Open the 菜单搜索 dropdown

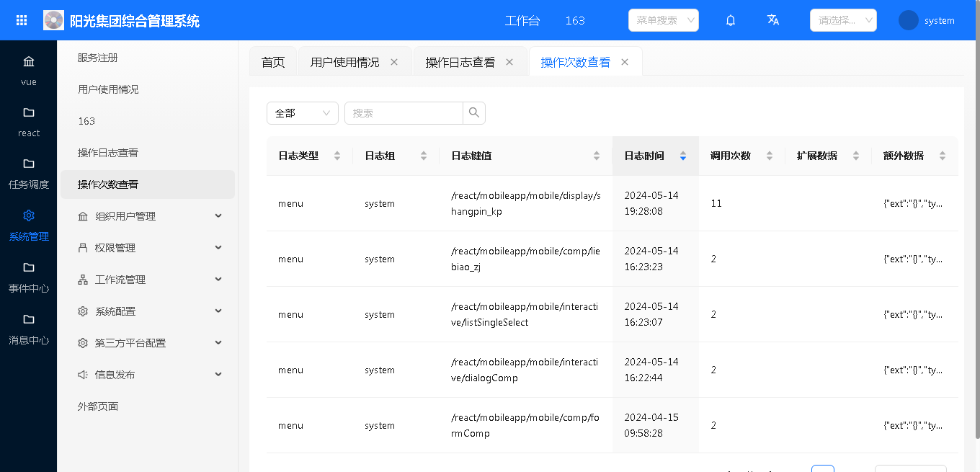pyautogui.click(x=664, y=20)
